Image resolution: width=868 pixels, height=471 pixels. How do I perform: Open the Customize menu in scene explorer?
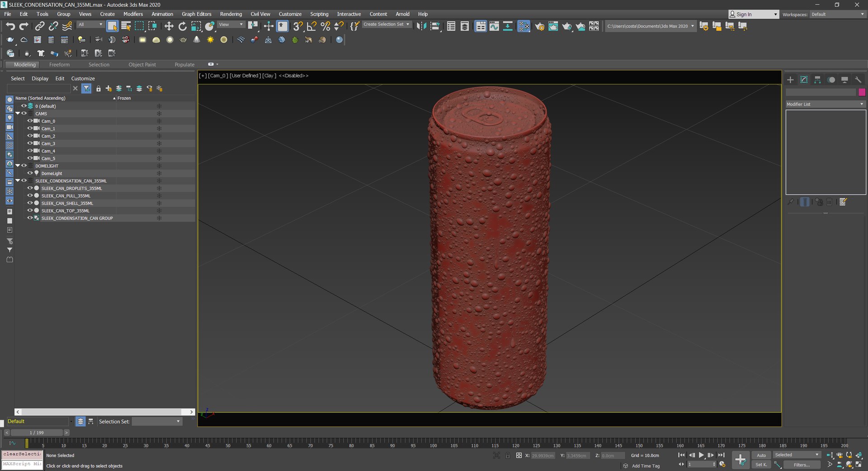tap(83, 78)
